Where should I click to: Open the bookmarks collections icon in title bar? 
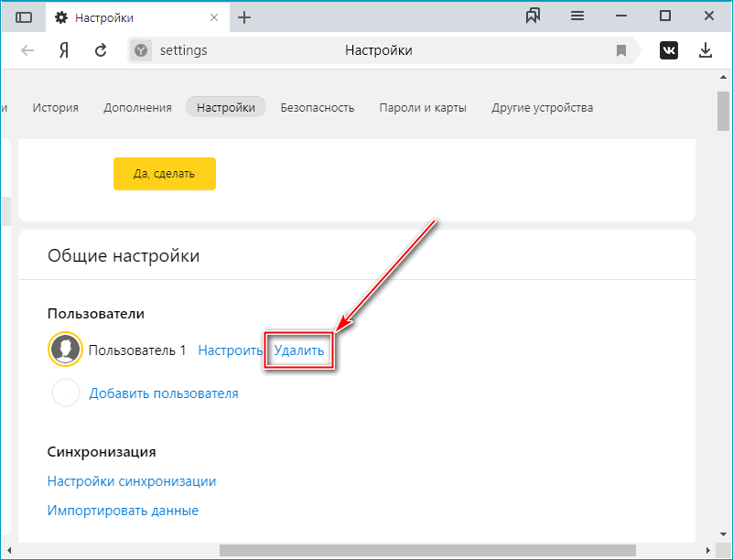(534, 16)
